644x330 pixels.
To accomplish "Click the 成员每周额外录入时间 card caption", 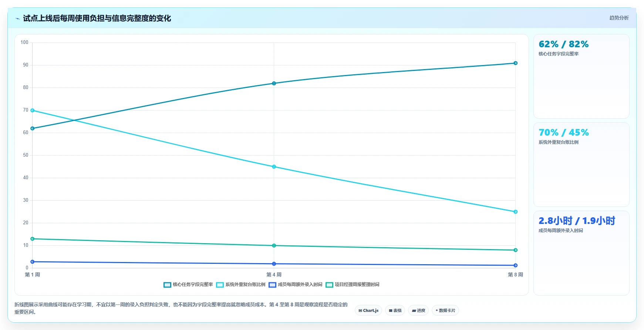I will 561,231.
